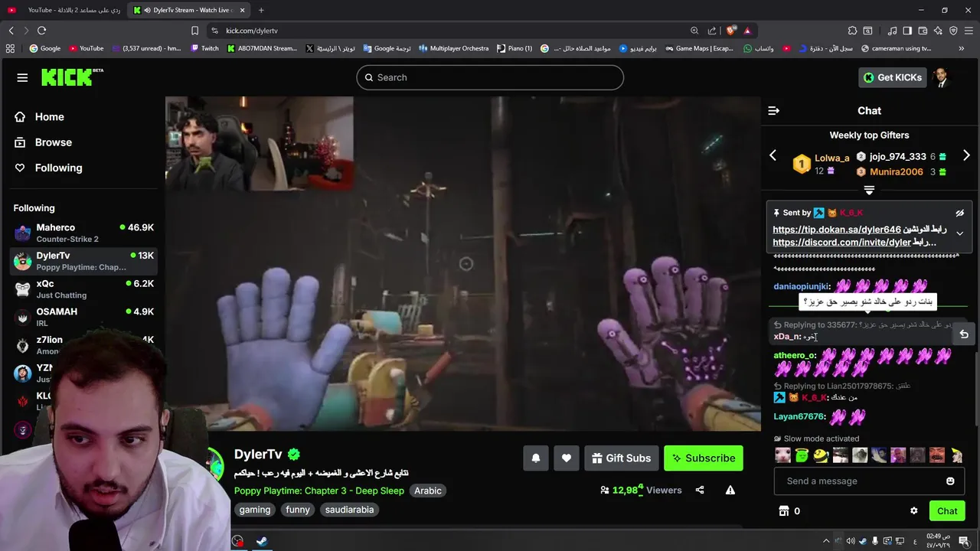Open the chat shop icon
980x551 pixels.
tap(783, 511)
